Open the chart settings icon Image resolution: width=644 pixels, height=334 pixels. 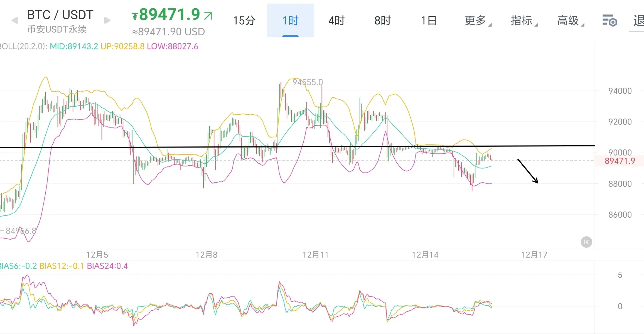point(609,21)
